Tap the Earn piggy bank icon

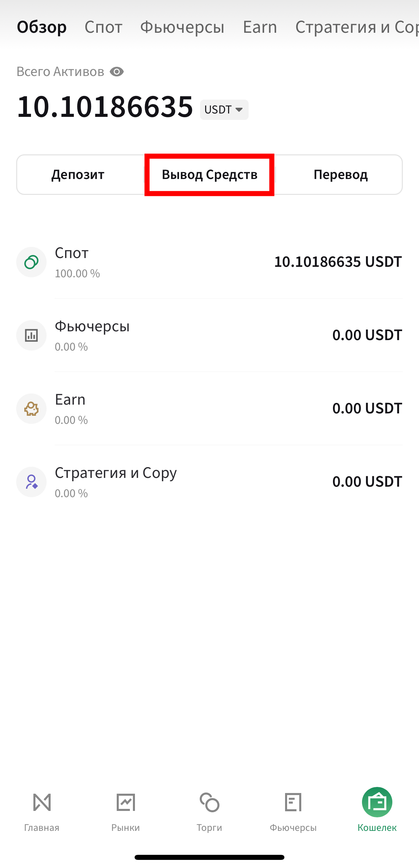[31, 409]
